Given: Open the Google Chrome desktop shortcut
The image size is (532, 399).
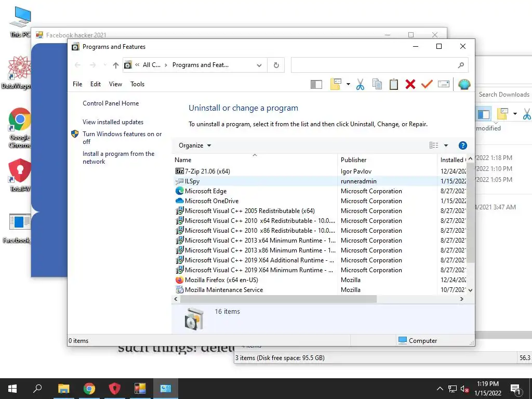Looking at the screenshot, I should (20, 128).
